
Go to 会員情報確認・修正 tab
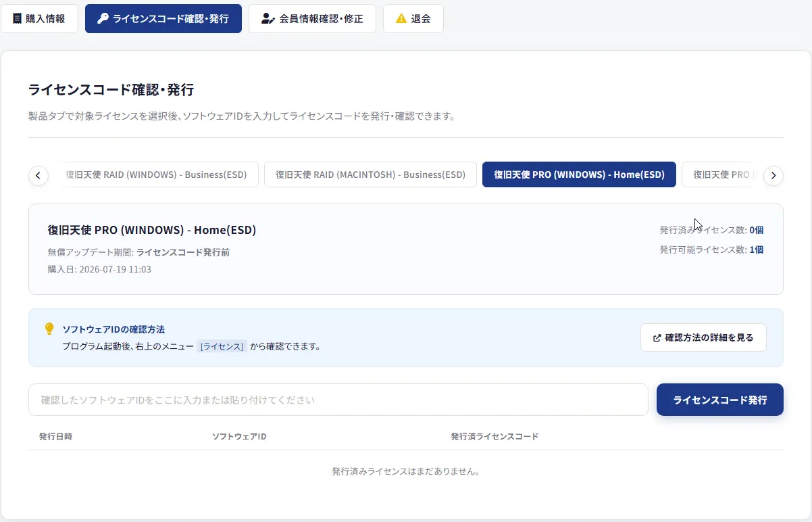coord(312,19)
